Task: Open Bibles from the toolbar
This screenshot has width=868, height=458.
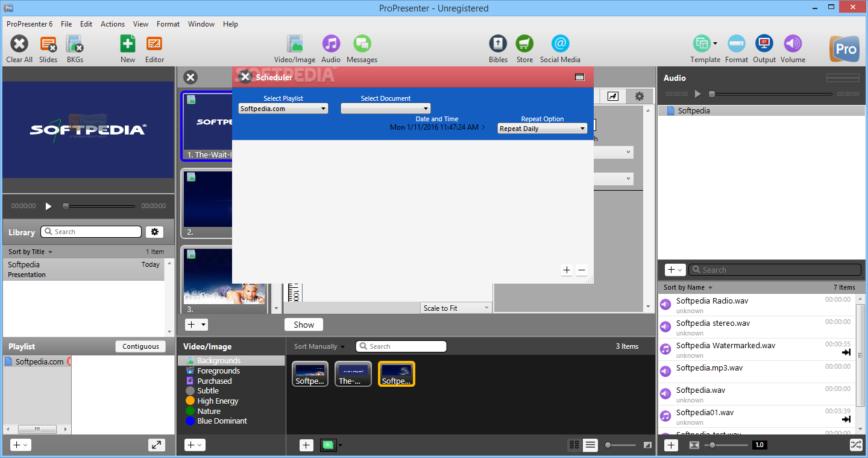Action: coord(498,44)
